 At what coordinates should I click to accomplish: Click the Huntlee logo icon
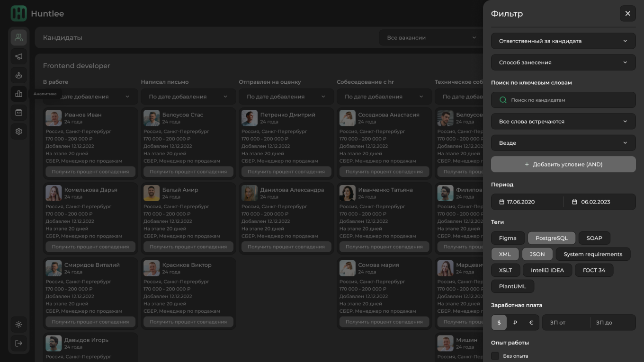pos(19,14)
